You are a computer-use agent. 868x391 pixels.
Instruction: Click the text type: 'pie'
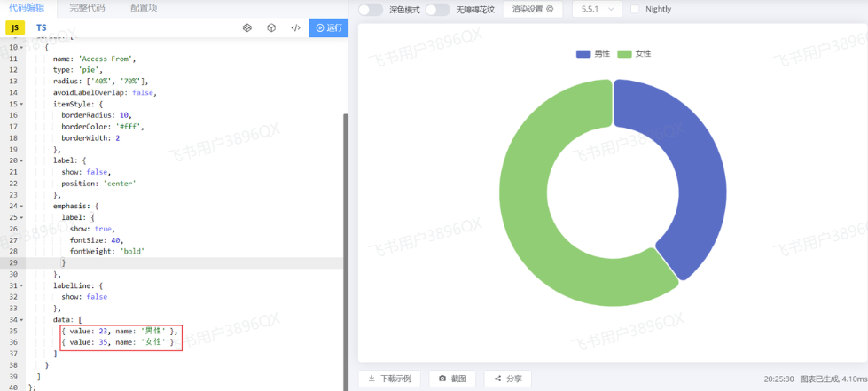click(x=77, y=70)
